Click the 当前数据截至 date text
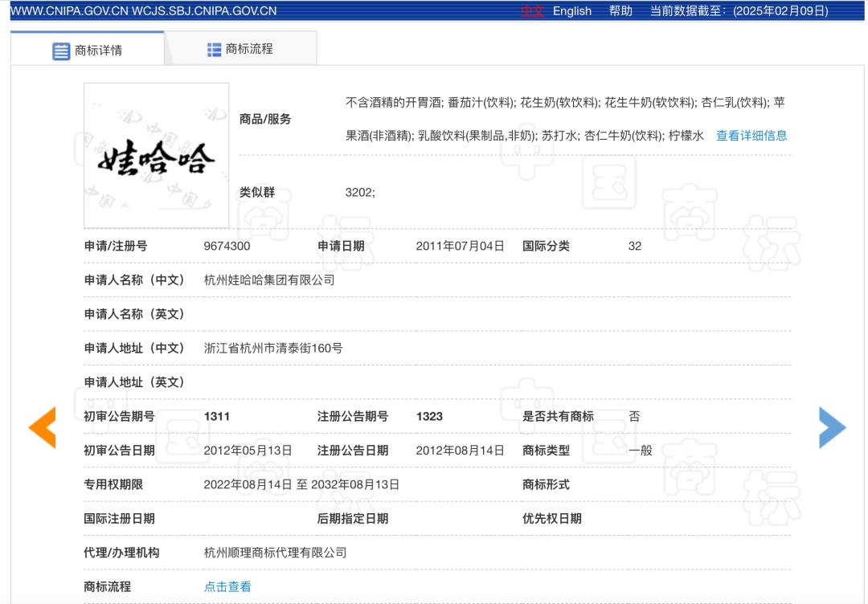868x604 pixels. coord(739,10)
